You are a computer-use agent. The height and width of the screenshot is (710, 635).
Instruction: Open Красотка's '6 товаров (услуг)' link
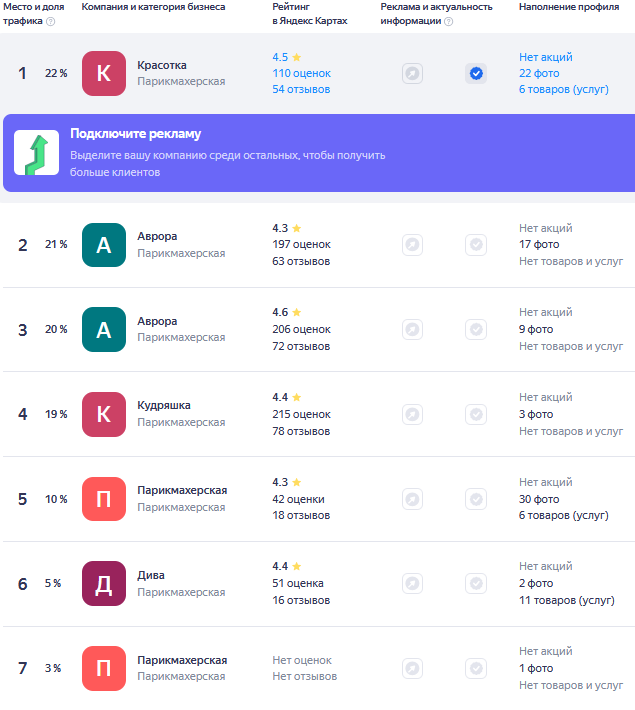coord(564,90)
